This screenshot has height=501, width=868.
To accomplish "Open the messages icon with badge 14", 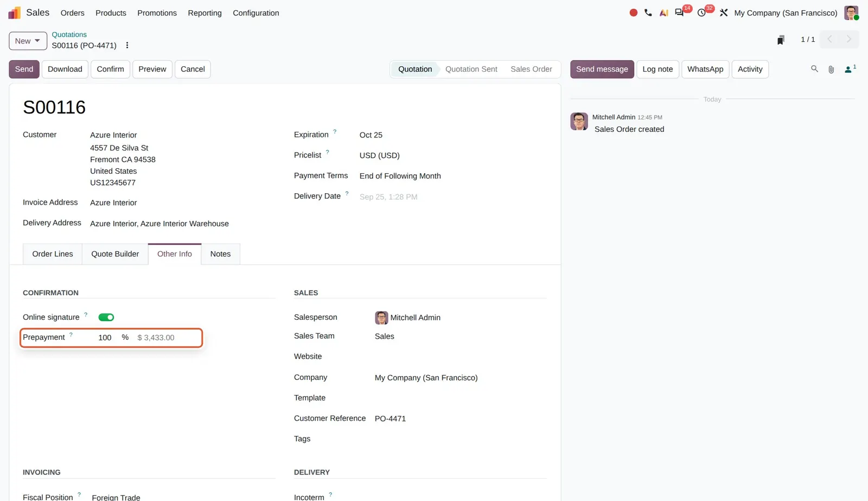I will pos(679,12).
